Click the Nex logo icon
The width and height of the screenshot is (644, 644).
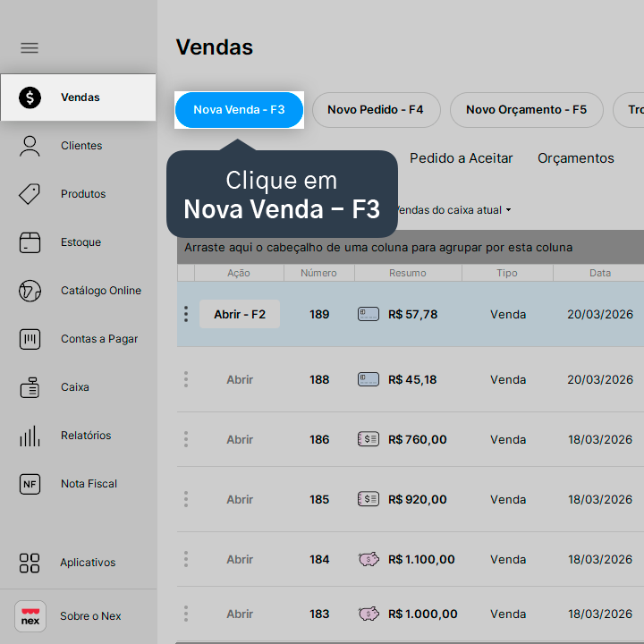(30, 616)
